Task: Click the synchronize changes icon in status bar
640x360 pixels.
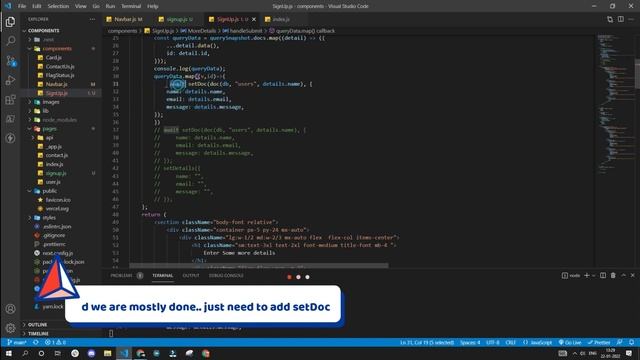Action: [x=36, y=342]
